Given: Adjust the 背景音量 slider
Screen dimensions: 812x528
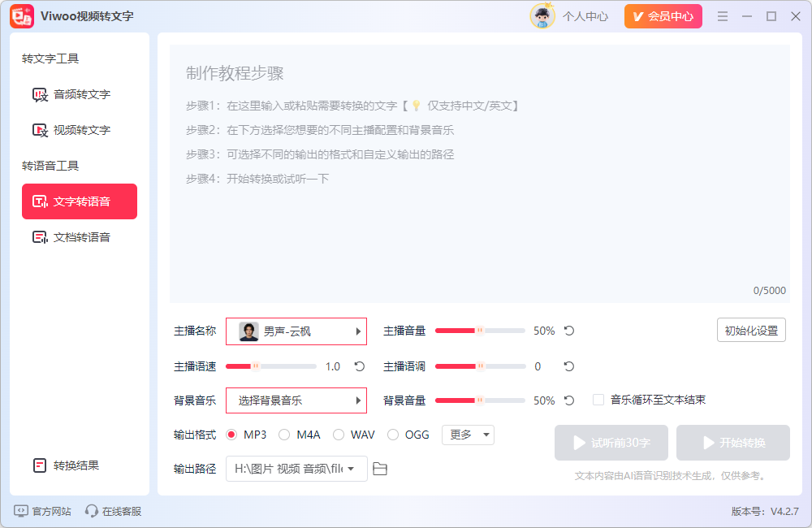Looking at the screenshot, I should pyautogui.click(x=480, y=400).
